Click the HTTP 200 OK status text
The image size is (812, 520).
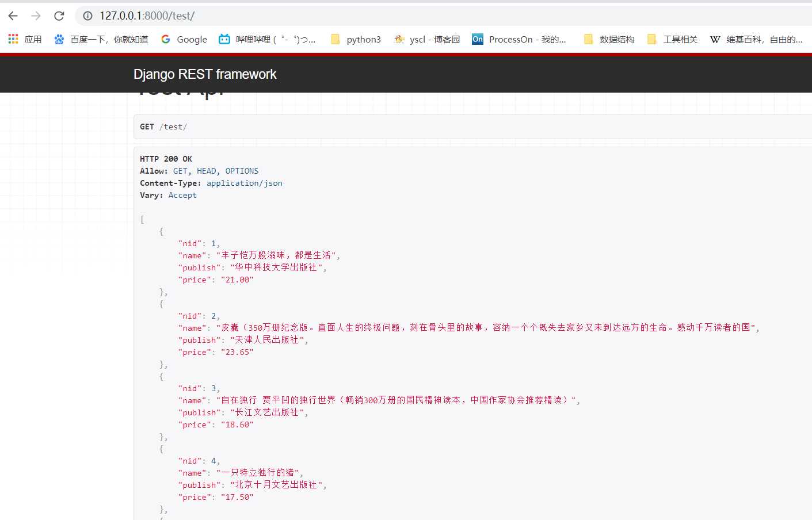(x=166, y=159)
